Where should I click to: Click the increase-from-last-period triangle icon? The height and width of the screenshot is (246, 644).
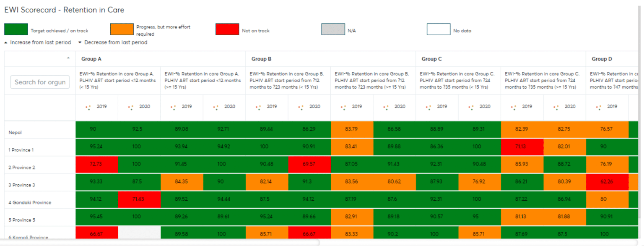click(x=6, y=42)
